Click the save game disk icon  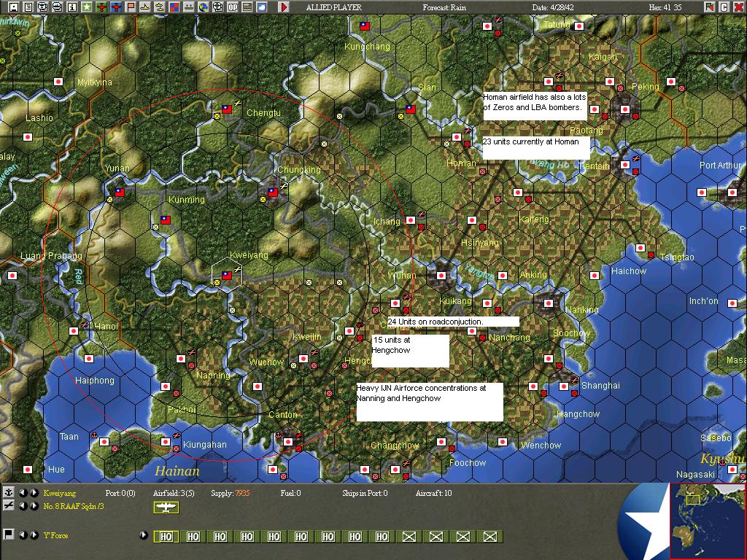coord(14,7)
